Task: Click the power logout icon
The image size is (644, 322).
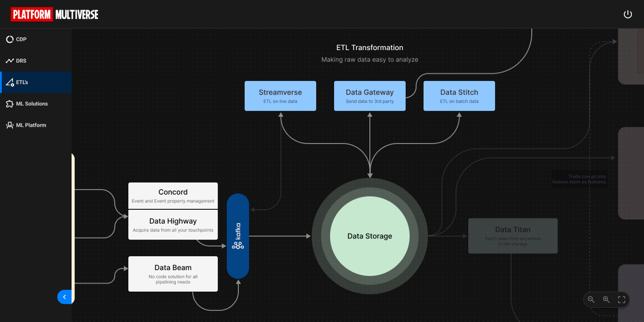Action: point(627,14)
